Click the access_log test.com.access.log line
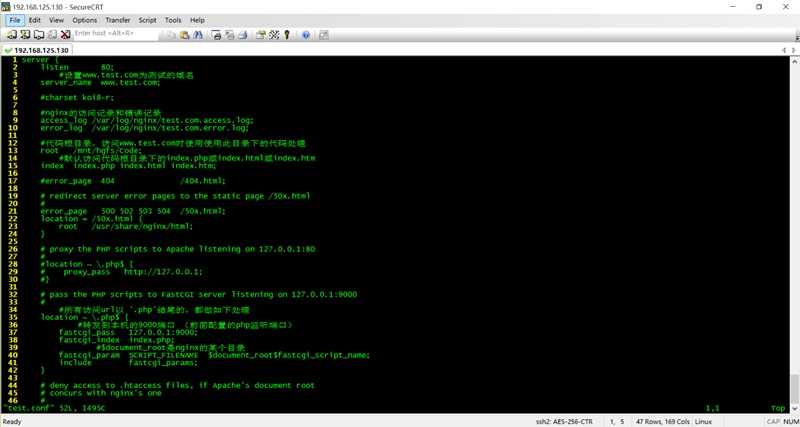 [x=147, y=120]
